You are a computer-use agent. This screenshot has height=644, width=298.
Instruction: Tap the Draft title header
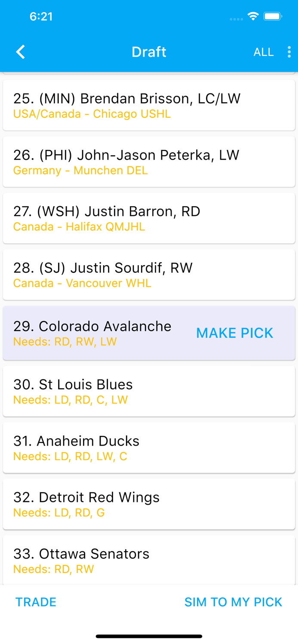pos(149,52)
